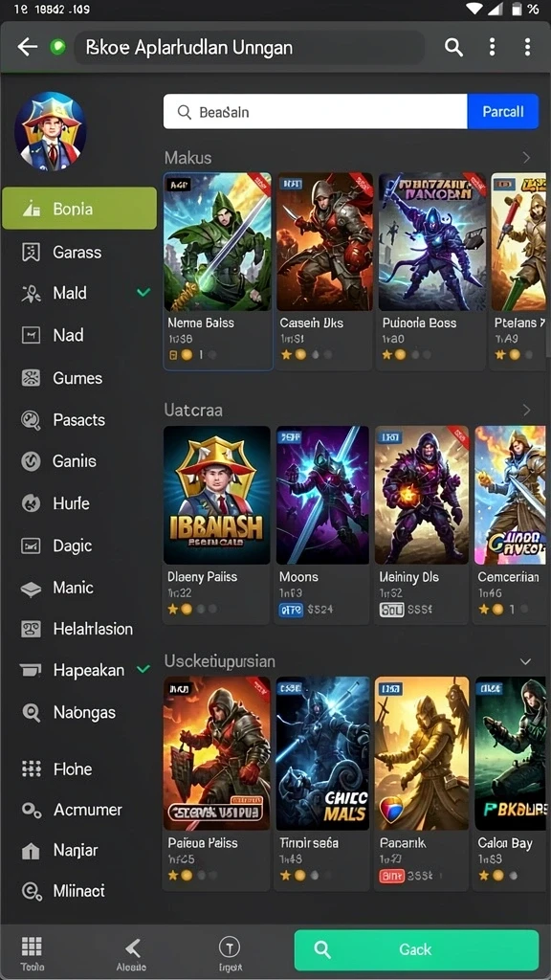The width and height of the screenshot is (551, 980).
Task: Open the Dlaeny Paiiss game thumbnail
Action: pos(217,496)
